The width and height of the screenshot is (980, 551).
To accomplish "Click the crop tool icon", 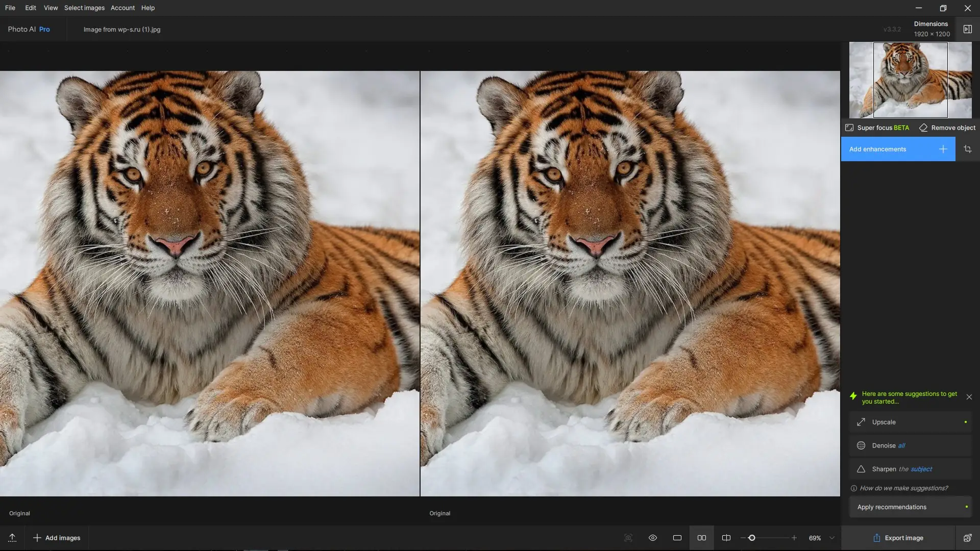I will [967, 149].
